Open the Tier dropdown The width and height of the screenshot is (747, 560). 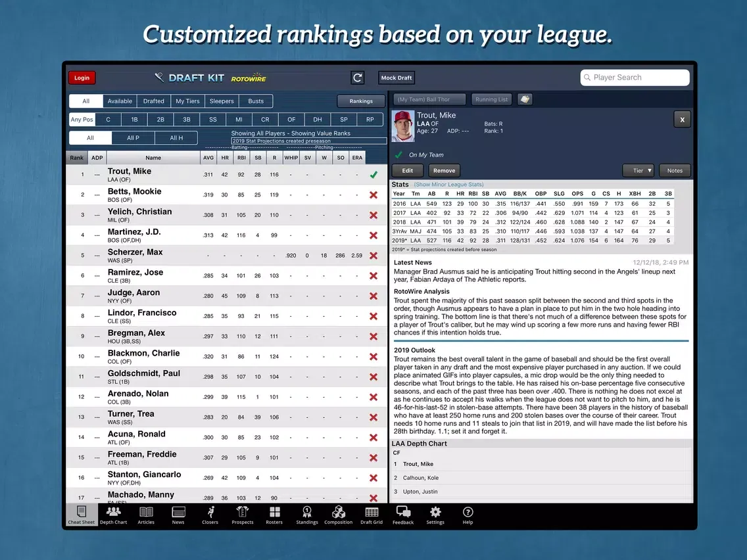point(638,170)
